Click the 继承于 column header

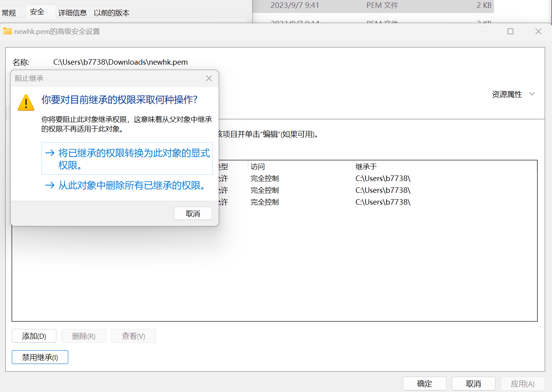coord(366,166)
